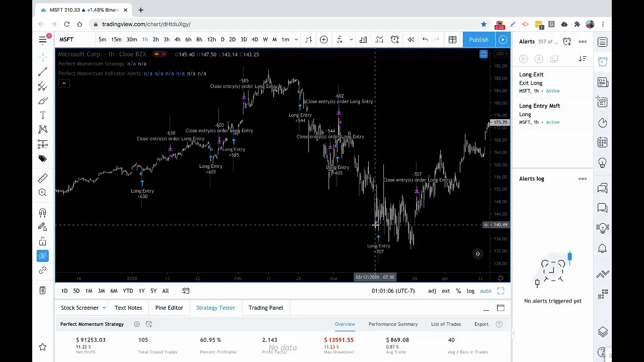
Task: Select the W weekly timeframe
Action: [265, 40]
